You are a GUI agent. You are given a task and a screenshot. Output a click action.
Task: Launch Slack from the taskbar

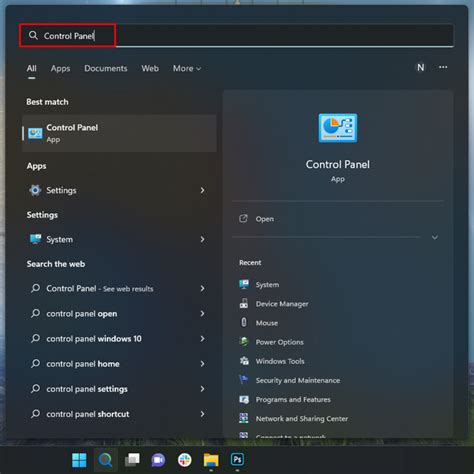pyautogui.click(x=185, y=460)
